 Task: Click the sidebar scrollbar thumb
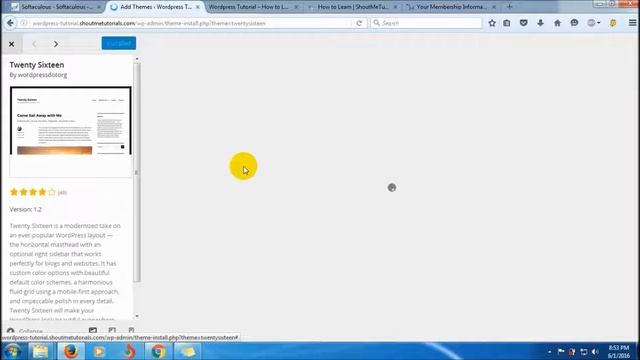137,172
